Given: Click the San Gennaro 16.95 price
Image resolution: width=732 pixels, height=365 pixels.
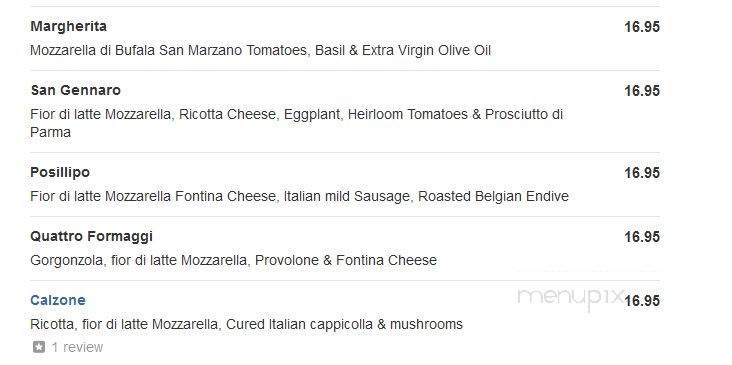Looking at the screenshot, I should 642,91.
